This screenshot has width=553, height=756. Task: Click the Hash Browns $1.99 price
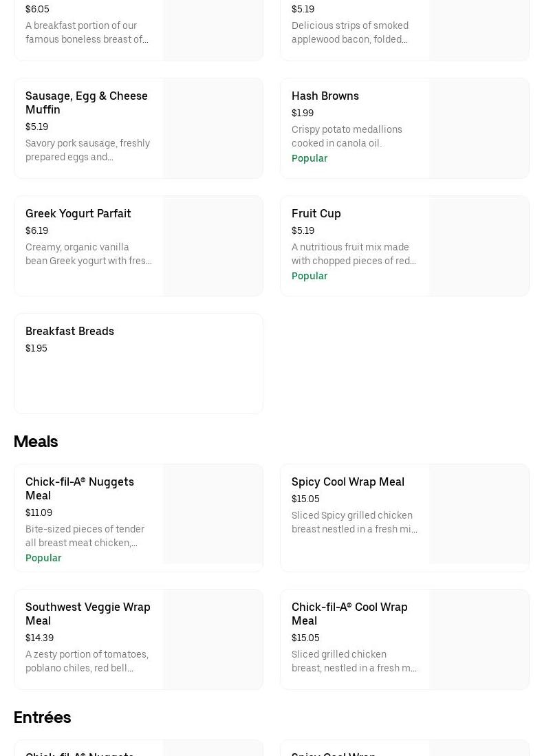pos(303,113)
